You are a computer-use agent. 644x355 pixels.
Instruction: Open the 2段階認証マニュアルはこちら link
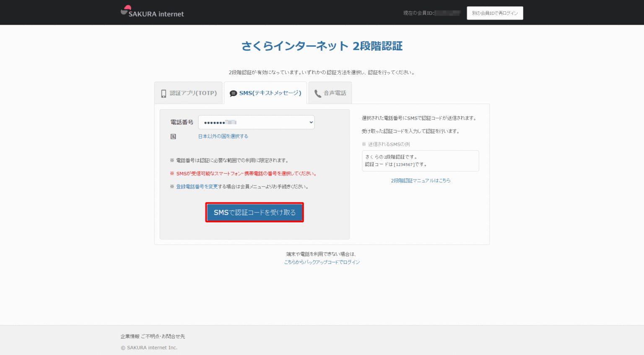tap(421, 180)
